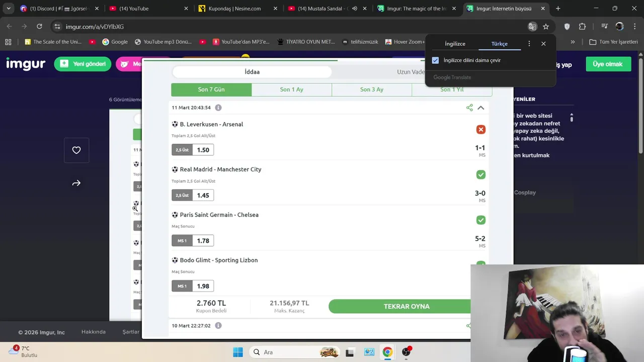The width and height of the screenshot is (644, 362).
Task: Open The Scale of the Uni... bookmark
Action: point(52,42)
